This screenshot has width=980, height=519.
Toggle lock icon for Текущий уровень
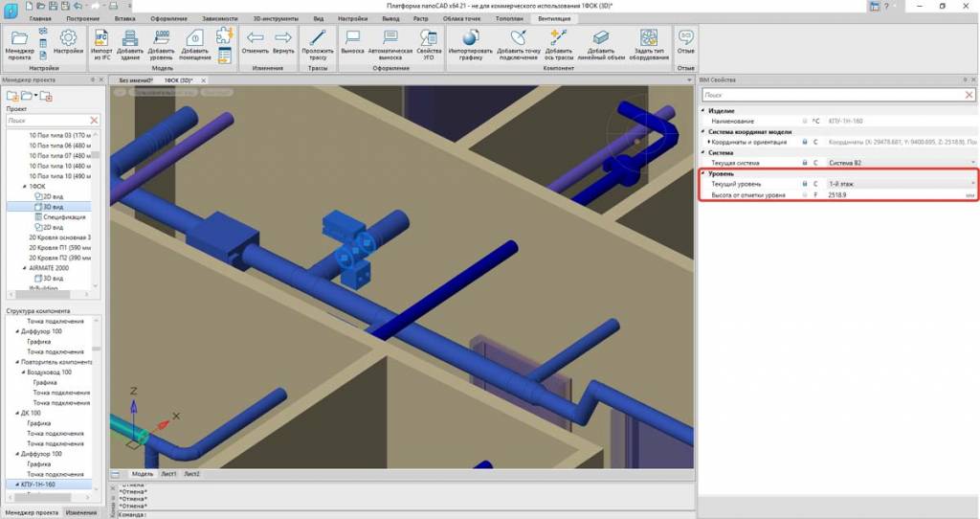(x=804, y=183)
